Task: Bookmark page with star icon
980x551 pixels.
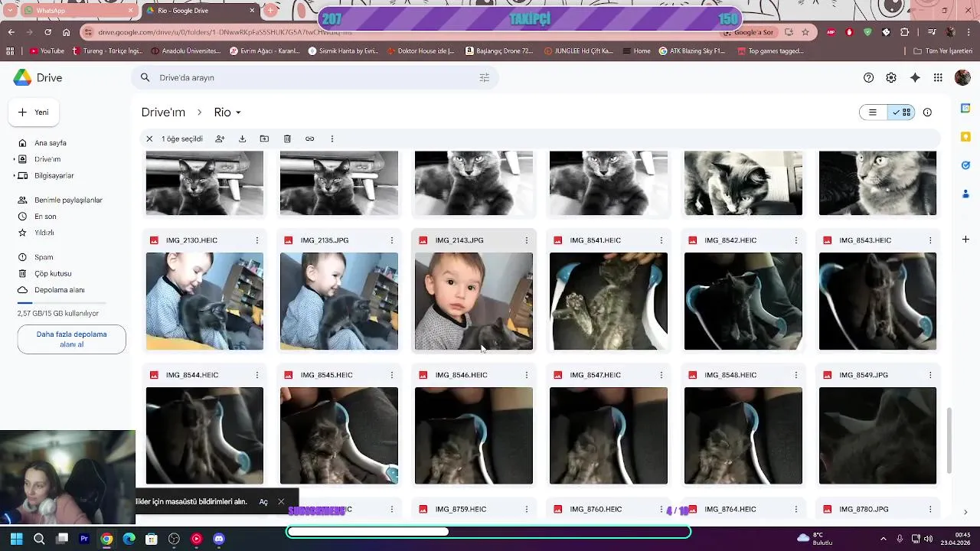Action: tap(805, 32)
